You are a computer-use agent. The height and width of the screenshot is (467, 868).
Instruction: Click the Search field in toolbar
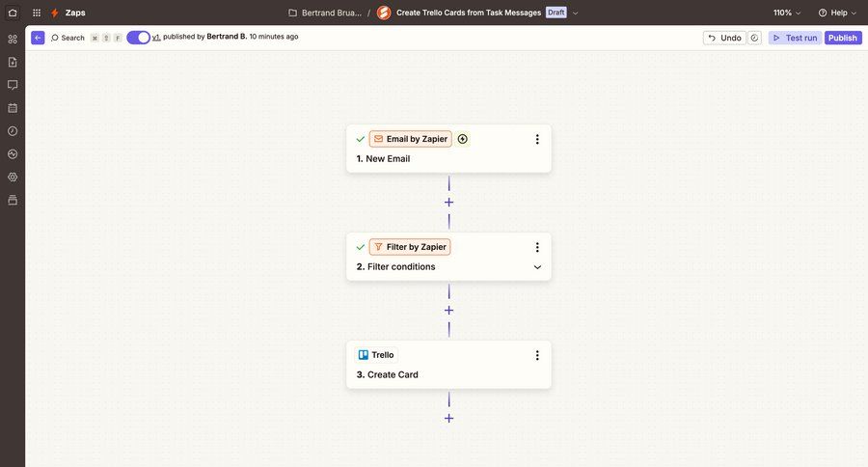[68, 38]
